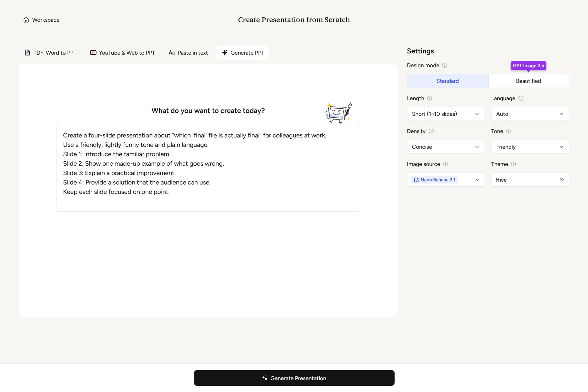Screen dimensions: 588x392
Task: Click the Workspace home icon
Action: pyautogui.click(x=26, y=20)
